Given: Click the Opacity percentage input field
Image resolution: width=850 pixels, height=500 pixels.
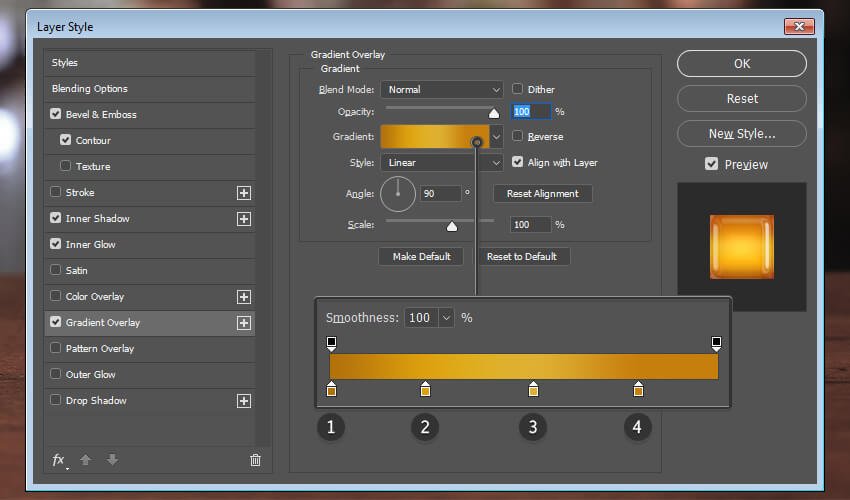Looking at the screenshot, I should pyautogui.click(x=531, y=112).
